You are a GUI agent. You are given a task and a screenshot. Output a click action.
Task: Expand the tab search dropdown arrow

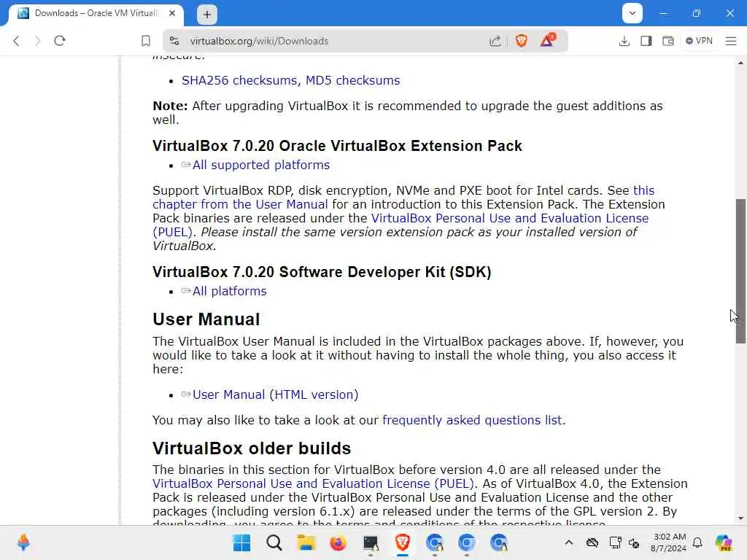click(x=632, y=13)
